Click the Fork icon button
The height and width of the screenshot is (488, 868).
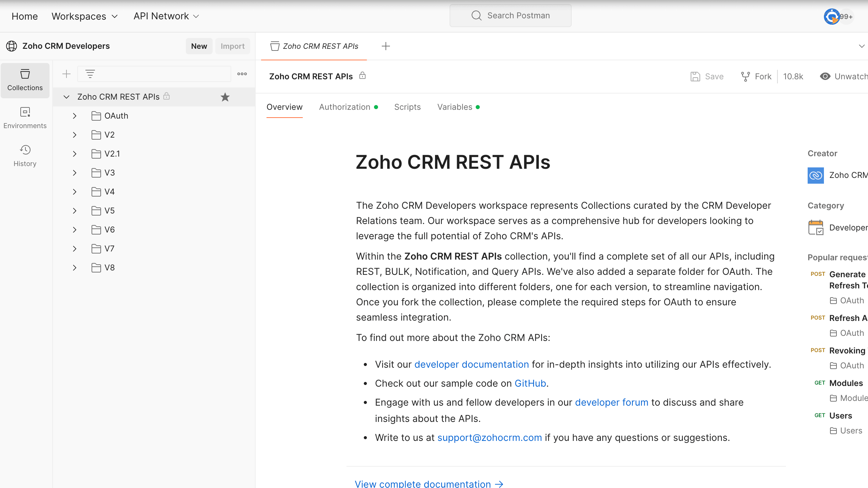click(x=756, y=77)
